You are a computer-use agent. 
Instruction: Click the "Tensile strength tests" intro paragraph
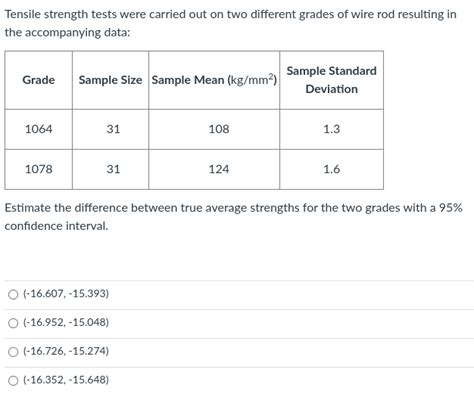230,23
